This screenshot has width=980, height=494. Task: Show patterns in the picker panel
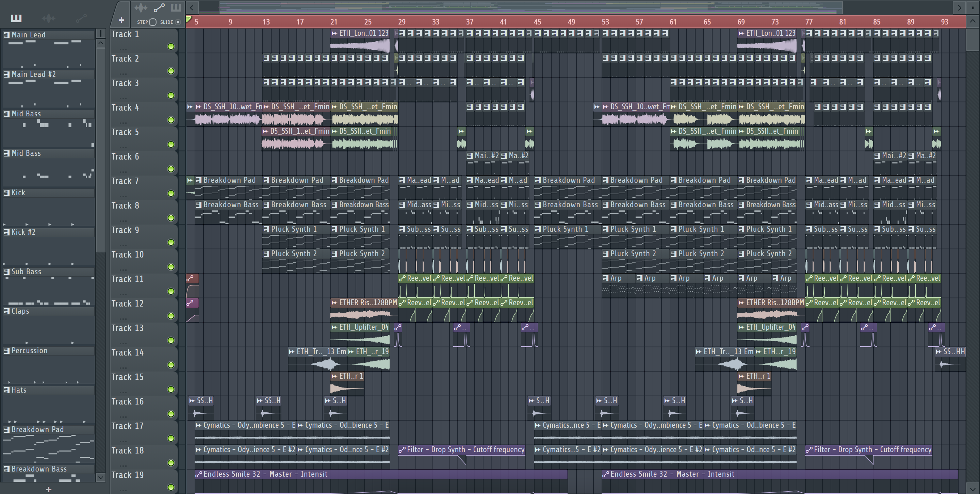tap(16, 18)
